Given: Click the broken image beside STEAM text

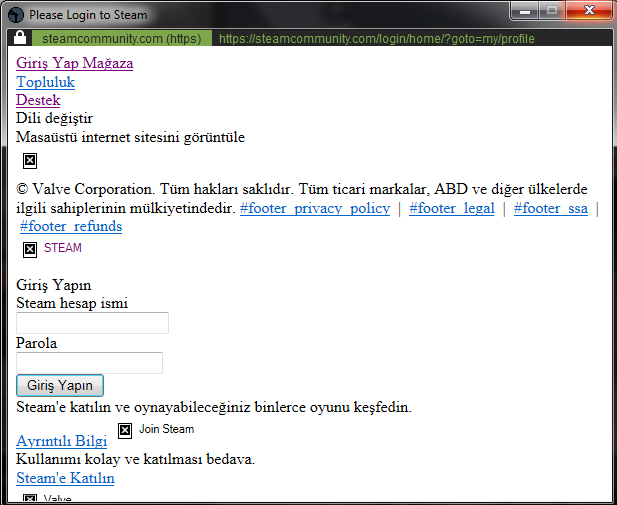Looking at the screenshot, I should [x=30, y=249].
